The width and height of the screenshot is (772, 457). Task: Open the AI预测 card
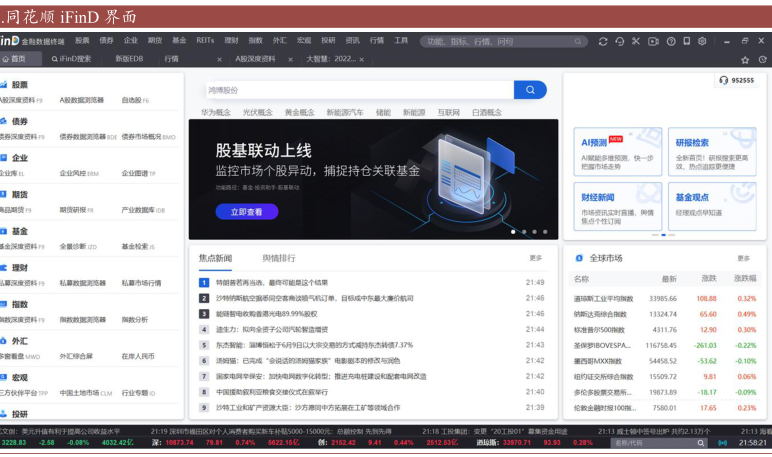(602, 142)
